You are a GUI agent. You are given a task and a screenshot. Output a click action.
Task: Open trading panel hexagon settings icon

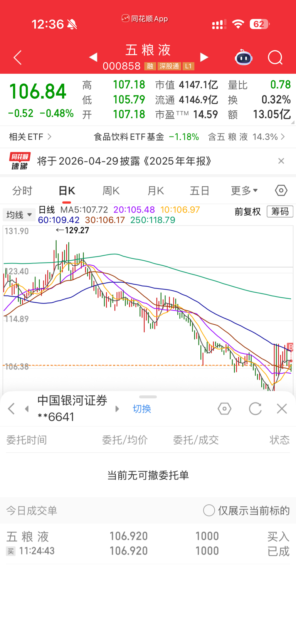point(224,409)
